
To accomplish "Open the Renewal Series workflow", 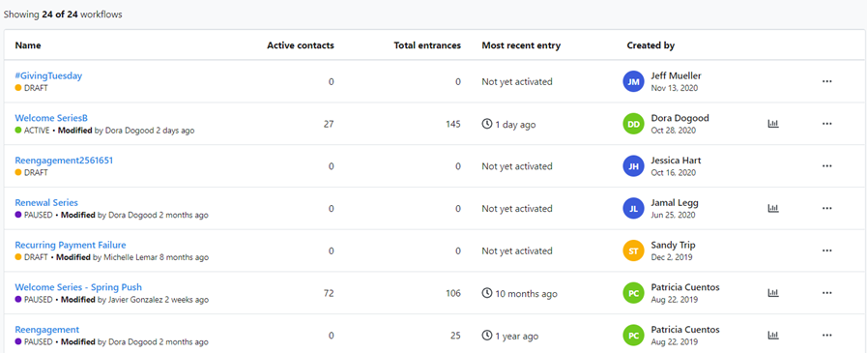I will (46, 203).
